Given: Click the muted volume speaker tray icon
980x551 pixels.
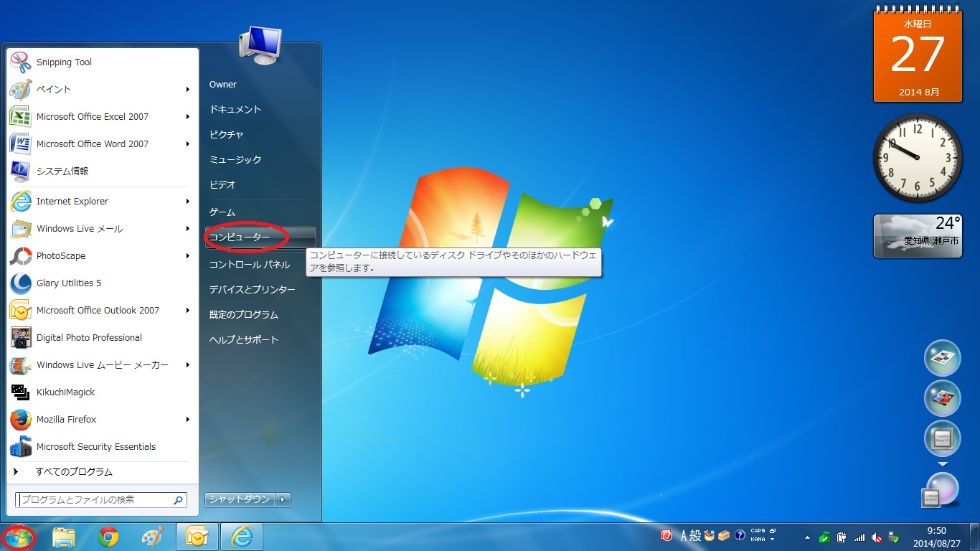Looking at the screenshot, I should point(877,537).
